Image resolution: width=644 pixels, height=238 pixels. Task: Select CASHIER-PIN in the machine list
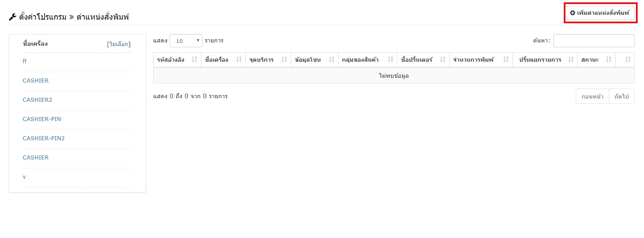pyautogui.click(x=42, y=119)
